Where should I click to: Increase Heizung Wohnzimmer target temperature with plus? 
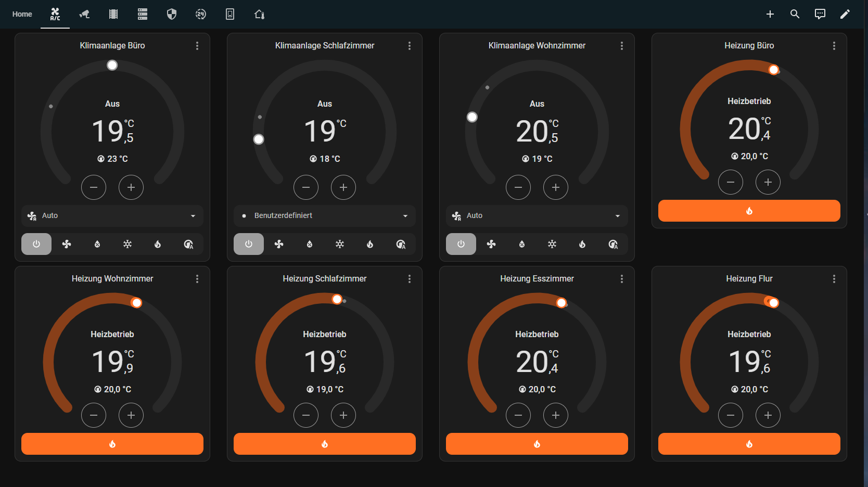point(131,415)
